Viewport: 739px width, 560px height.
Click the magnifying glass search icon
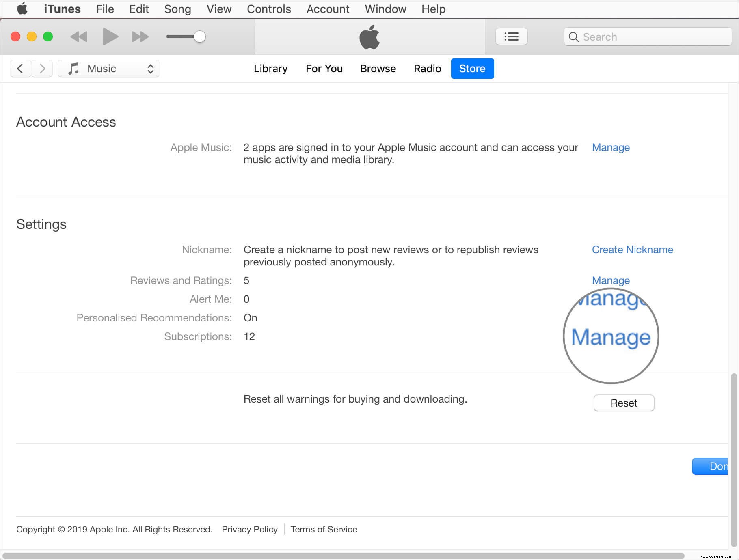[574, 37]
